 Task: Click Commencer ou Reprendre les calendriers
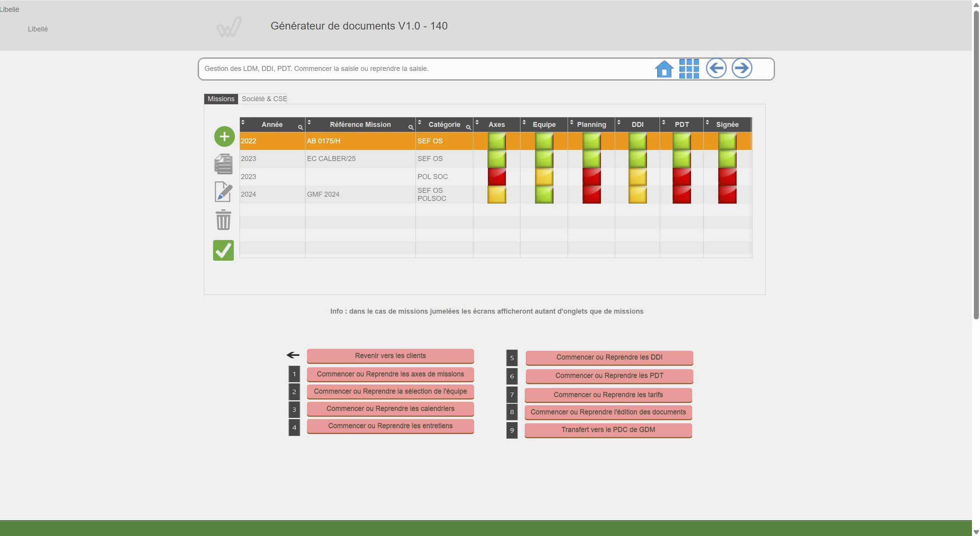click(x=390, y=409)
